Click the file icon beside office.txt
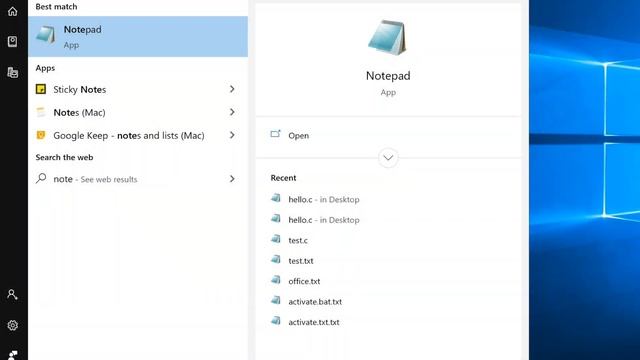This screenshot has height=360, width=640. tap(276, 280)
